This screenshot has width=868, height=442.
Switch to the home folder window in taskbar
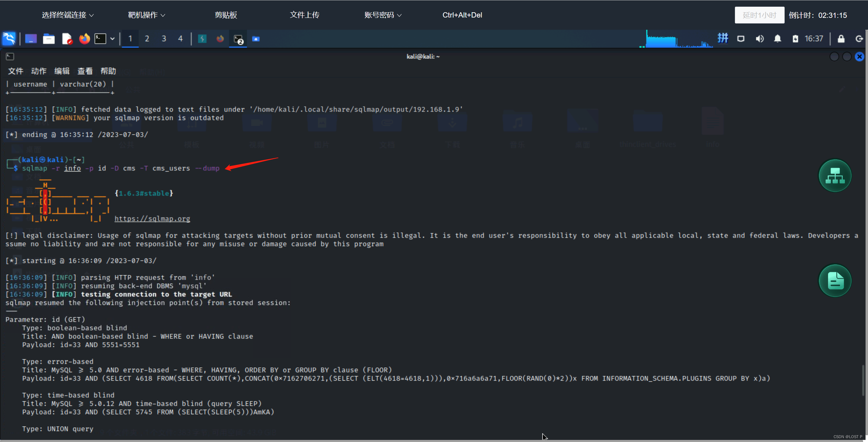click(256, 39)
